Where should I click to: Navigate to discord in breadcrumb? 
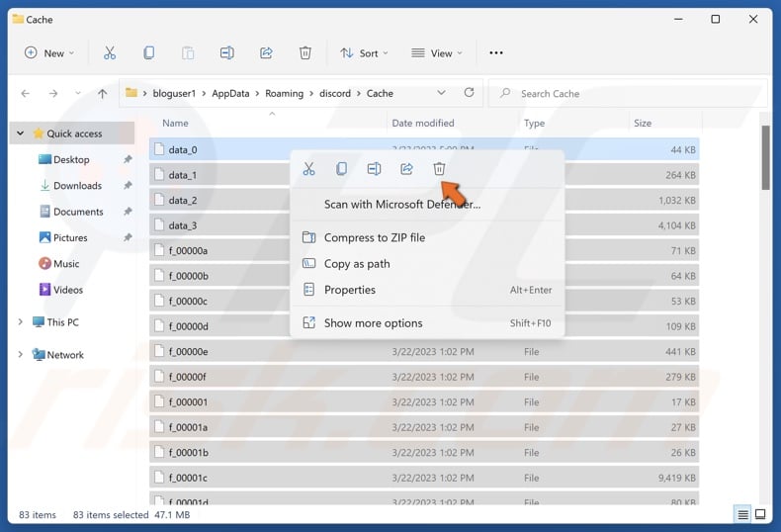click(335, 93)
